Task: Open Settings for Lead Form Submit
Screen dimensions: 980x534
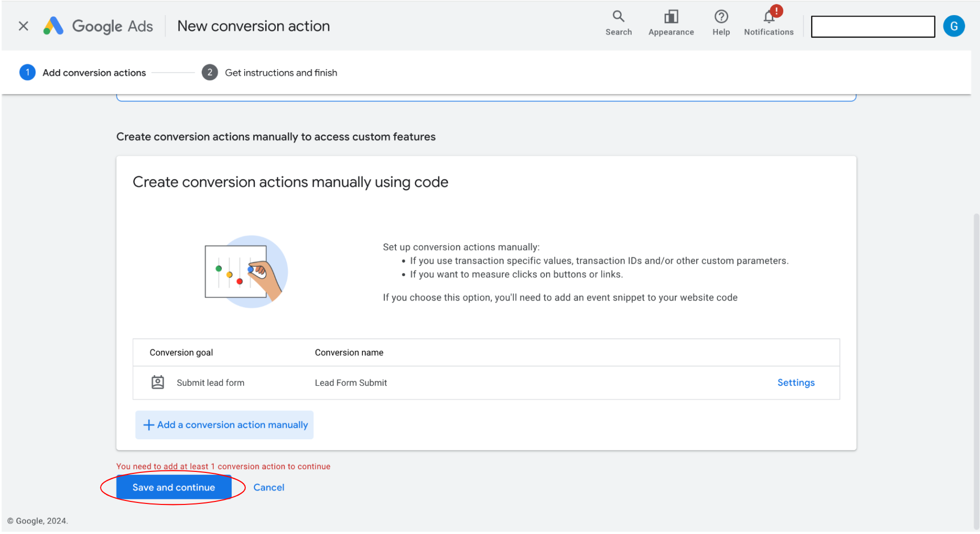Action: tap(795, 382)
